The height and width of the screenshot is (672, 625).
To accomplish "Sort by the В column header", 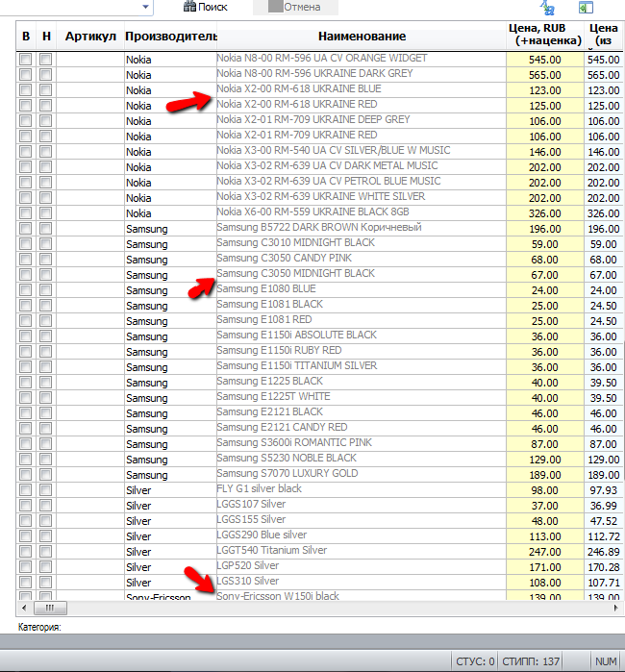I will [x=26, y=36].
